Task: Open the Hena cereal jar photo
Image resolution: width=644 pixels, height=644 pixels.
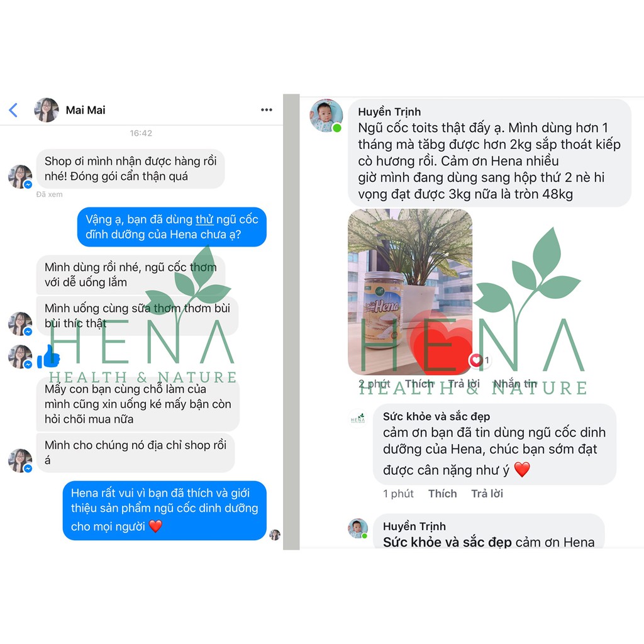Action: click(410, 292)
